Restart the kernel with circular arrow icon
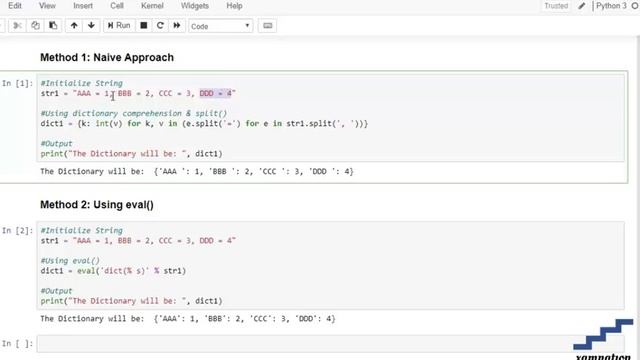 click(160, 26)
